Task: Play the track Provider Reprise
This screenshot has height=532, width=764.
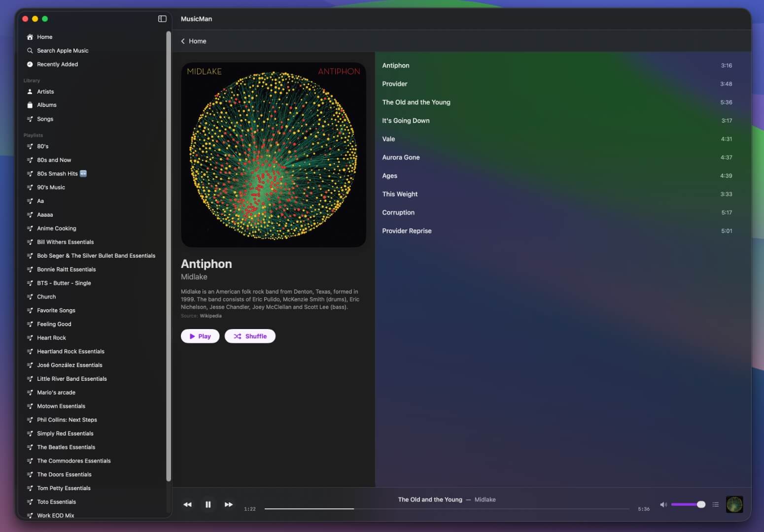Action: tap(557, 231)
